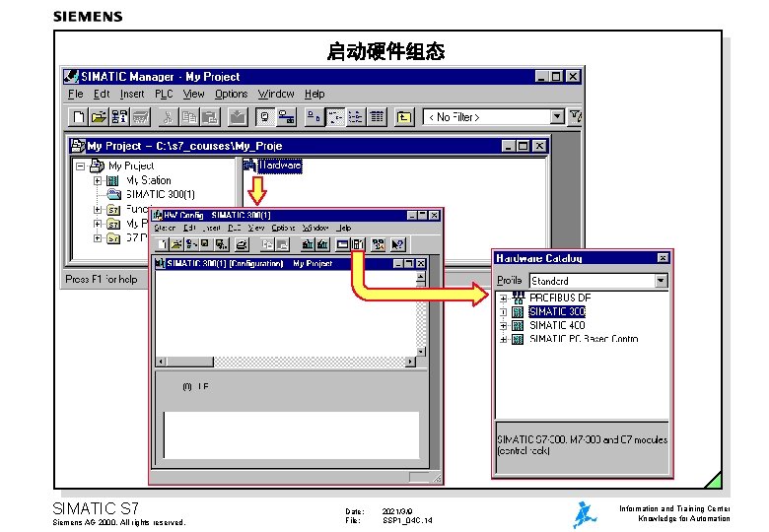Switch to Large Icons view in SIMATIC Manager
Screen dimensions: 769x532
(313, 117)
